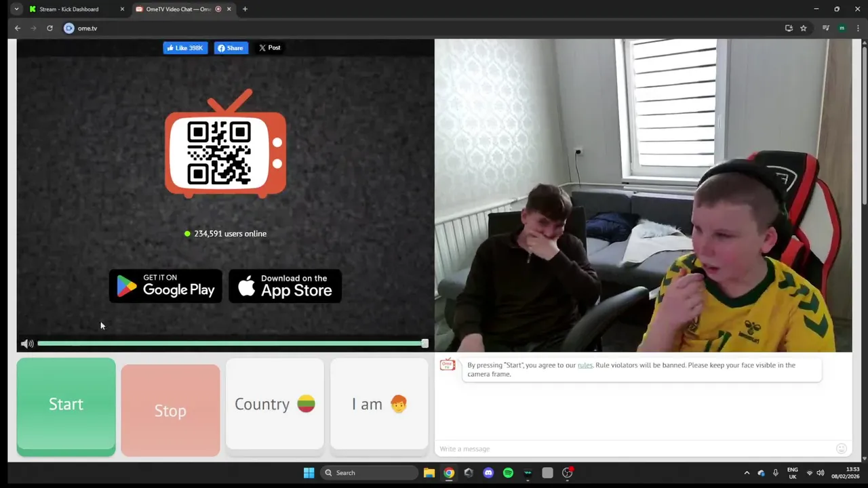Click the recording indicator on OmeTV tab
The width and height of the screenshot is (868, 488).
218,9
